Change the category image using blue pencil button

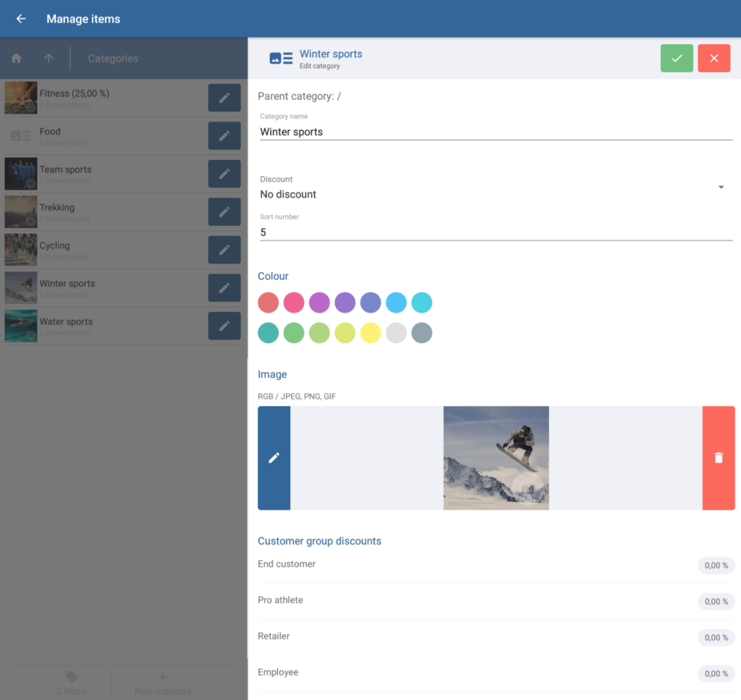(x=274, y=457)
